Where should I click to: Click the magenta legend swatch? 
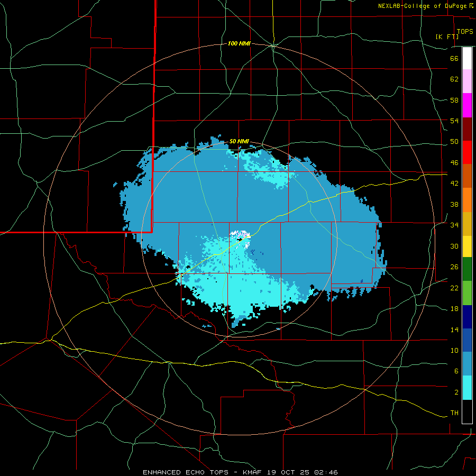tap(467, 105)
